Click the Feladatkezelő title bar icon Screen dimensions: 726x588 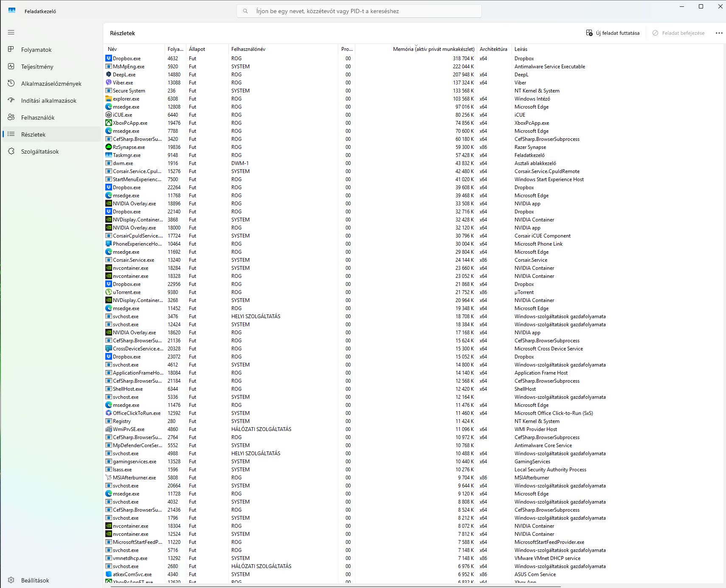click(x=12, y=11)
